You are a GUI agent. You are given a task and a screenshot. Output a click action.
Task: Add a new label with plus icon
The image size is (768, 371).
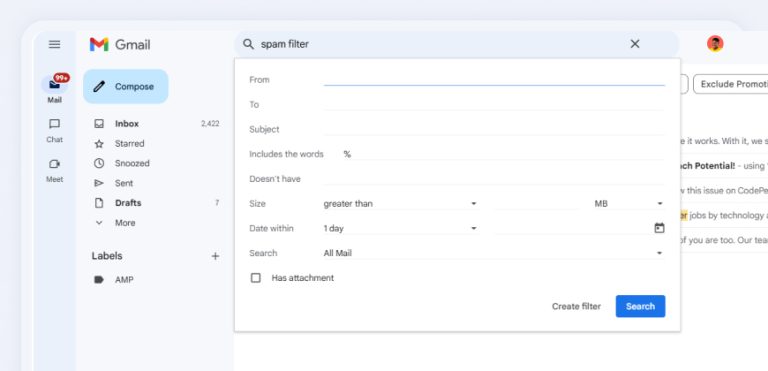215,256
